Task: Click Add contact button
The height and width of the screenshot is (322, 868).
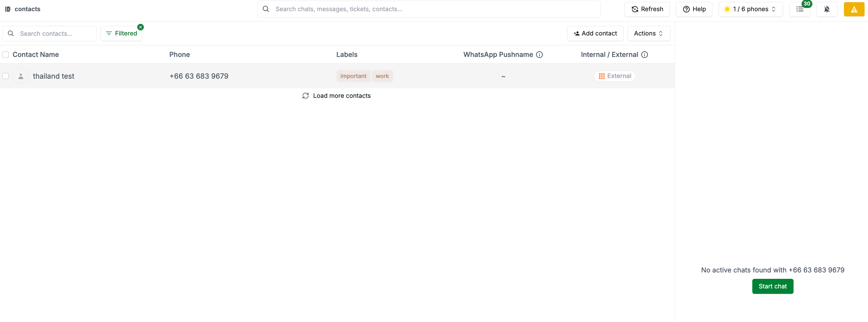Action: coord(595,33)
